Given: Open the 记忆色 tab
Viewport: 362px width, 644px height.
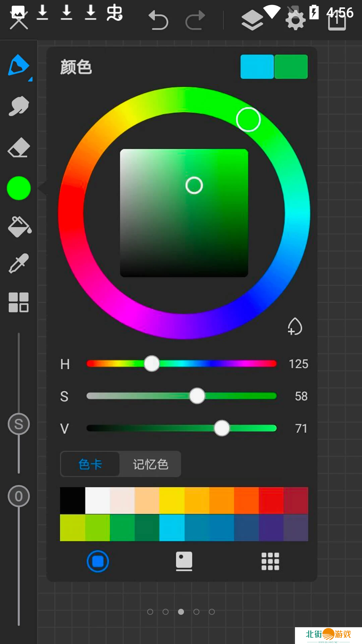Looking at the screenshot, I should pos(150,464).
